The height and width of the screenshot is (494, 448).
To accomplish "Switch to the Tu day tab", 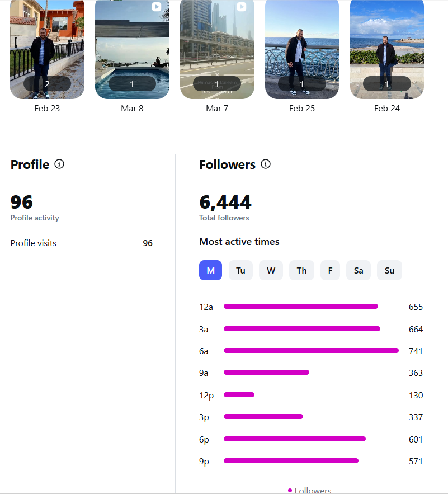I will click(x=240, y=270).
